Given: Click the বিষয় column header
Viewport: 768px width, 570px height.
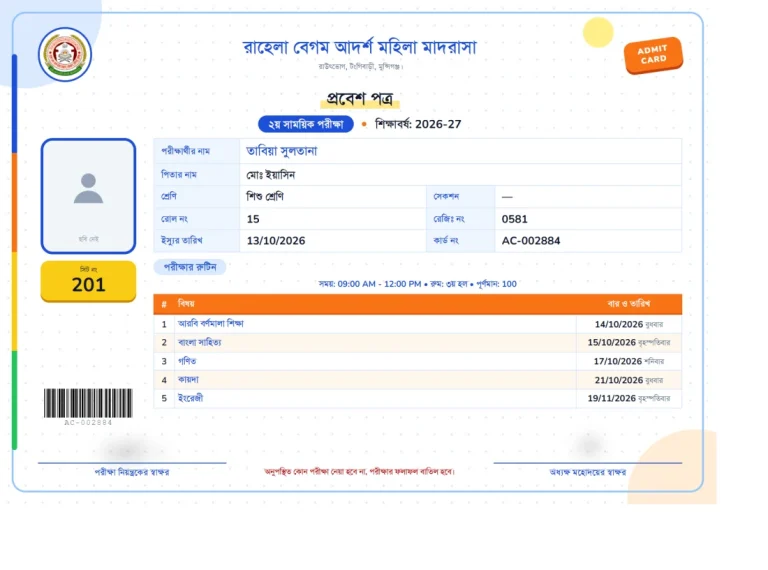Looking at the screenshot, I should pos(186,304).
